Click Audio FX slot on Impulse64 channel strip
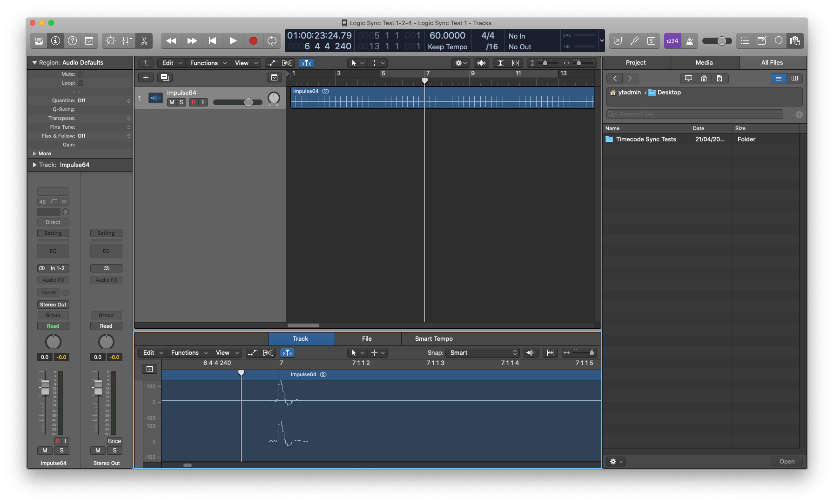 [53, 280]
